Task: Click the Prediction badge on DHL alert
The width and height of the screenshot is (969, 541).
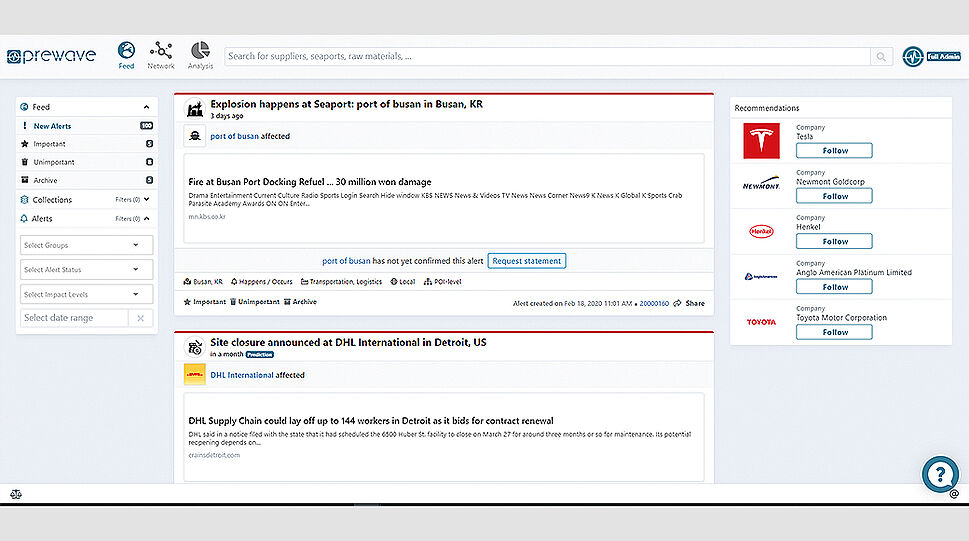Action: (x=260, y=354)
